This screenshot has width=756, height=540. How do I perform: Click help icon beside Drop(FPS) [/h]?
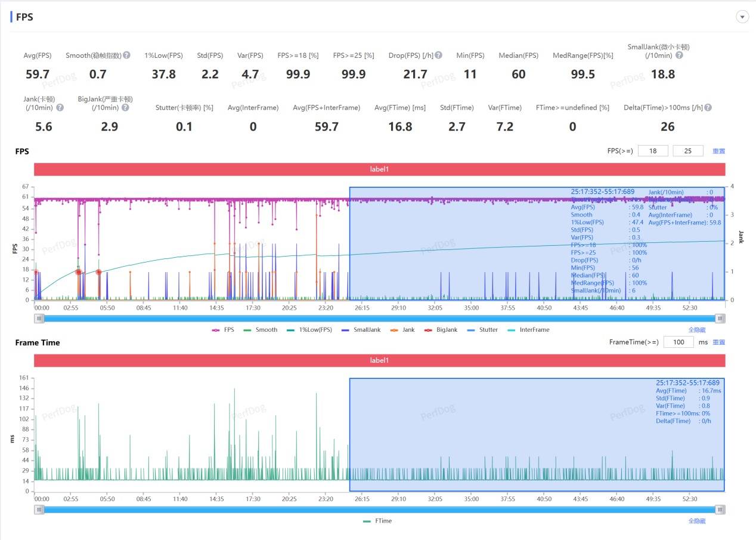click(438, 55)
